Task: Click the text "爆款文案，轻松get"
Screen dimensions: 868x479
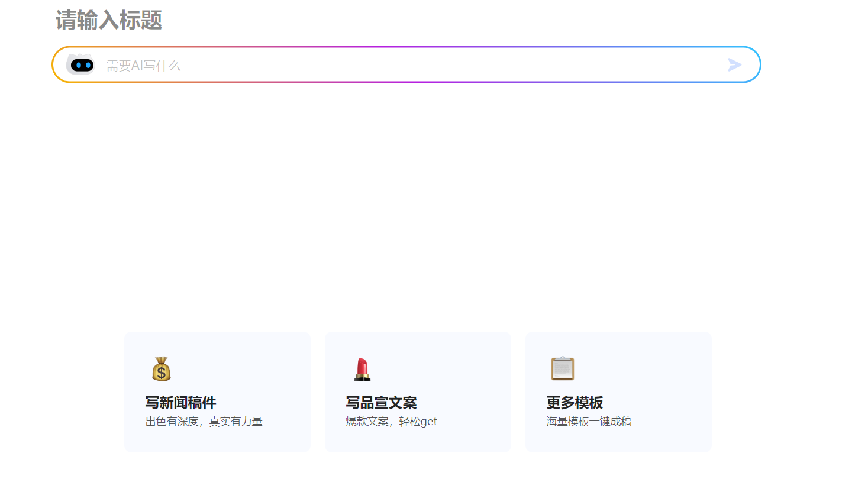Action: [392, 422]
